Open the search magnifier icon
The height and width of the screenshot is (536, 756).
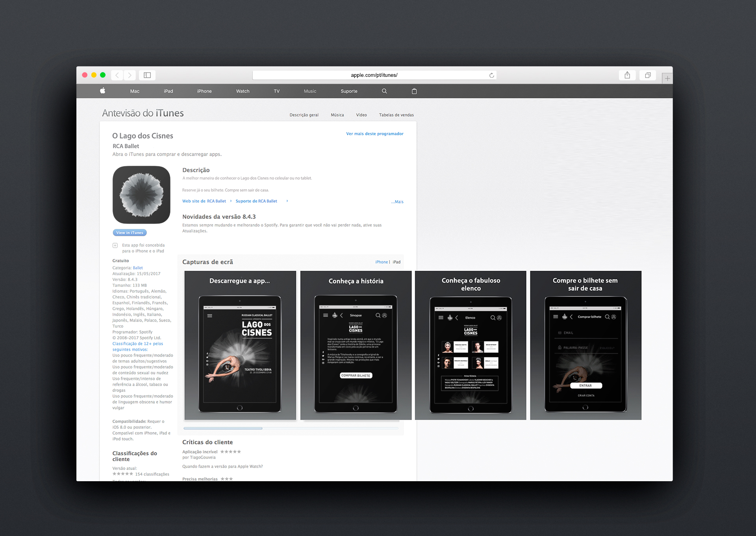(x=384, y=91)
